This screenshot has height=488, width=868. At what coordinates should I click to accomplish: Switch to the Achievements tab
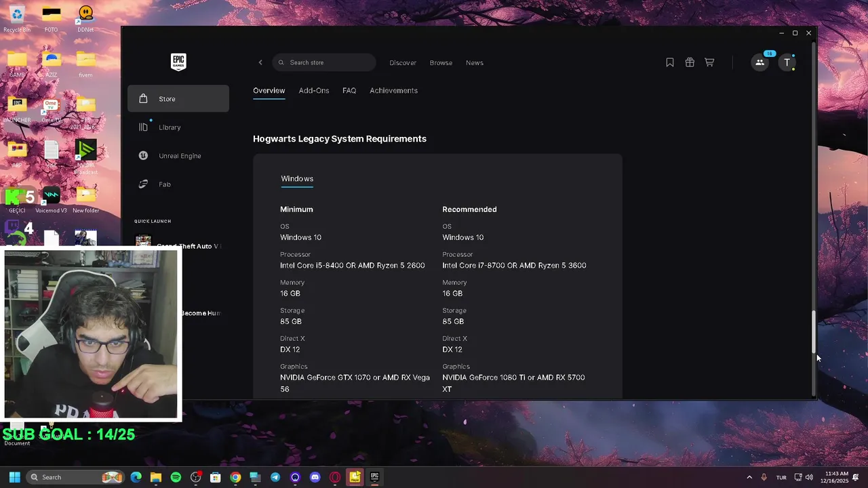pyautogui.click(x=393, y=91)
